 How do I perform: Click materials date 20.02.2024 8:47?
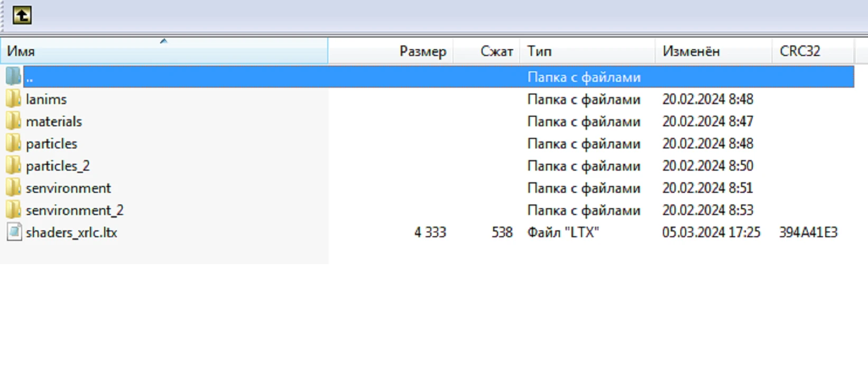[x=708, y=122]
